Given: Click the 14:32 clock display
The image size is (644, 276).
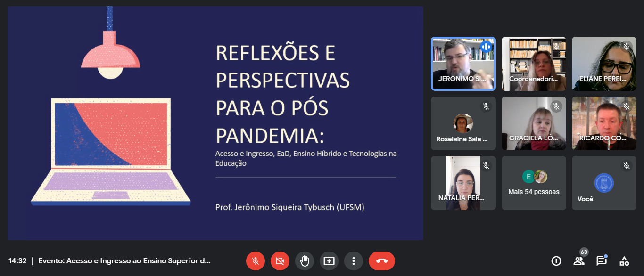Looking at the screenshot, I should [17, 260].
